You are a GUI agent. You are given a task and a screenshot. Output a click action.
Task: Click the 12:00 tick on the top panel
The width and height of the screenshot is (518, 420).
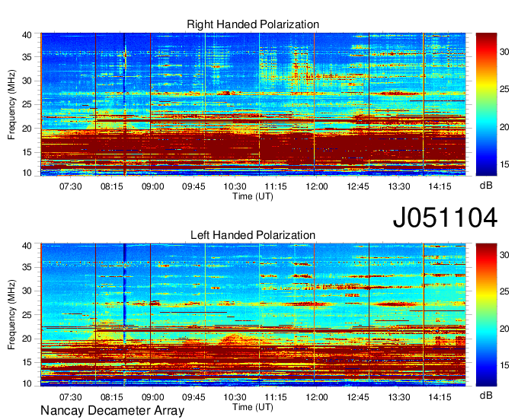click(x=317, y=186)
